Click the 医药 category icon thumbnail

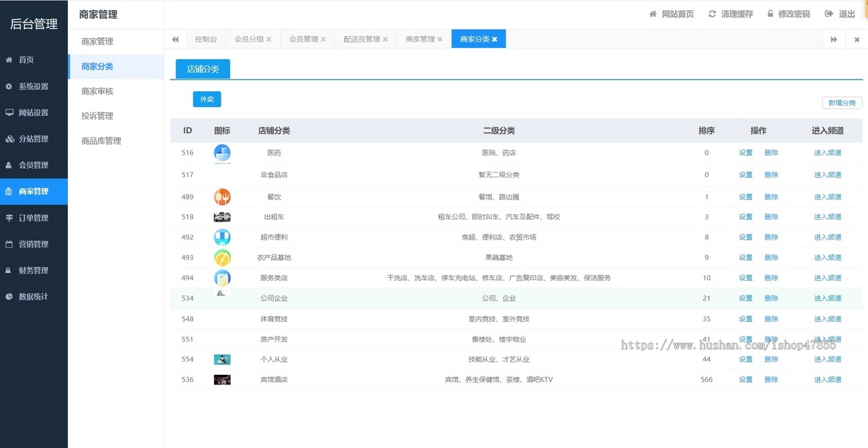pyautogui.click(x=222, y=153)
